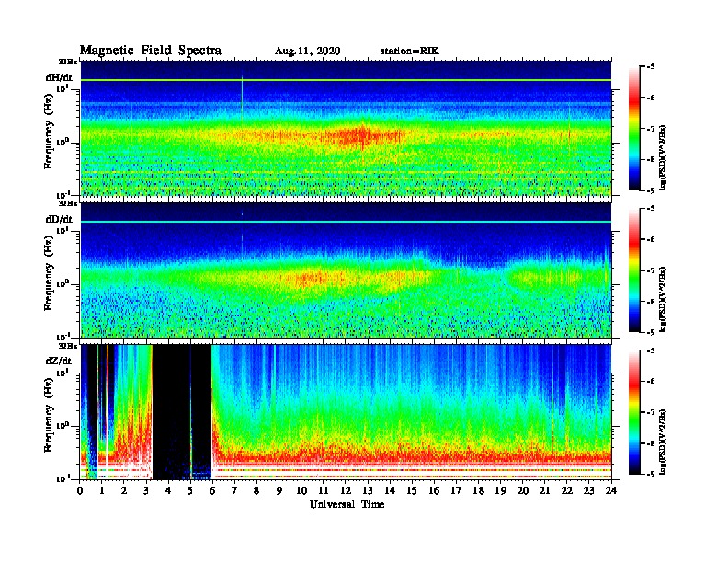
Task: Click the log PSD units label beside dZ/dt colorbar
Action: pos(663,441)
